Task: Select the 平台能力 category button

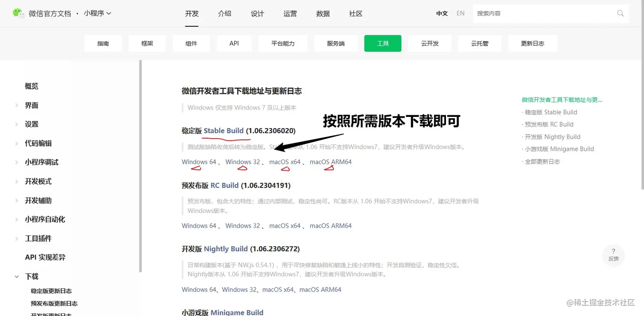Action: [283, 43]
